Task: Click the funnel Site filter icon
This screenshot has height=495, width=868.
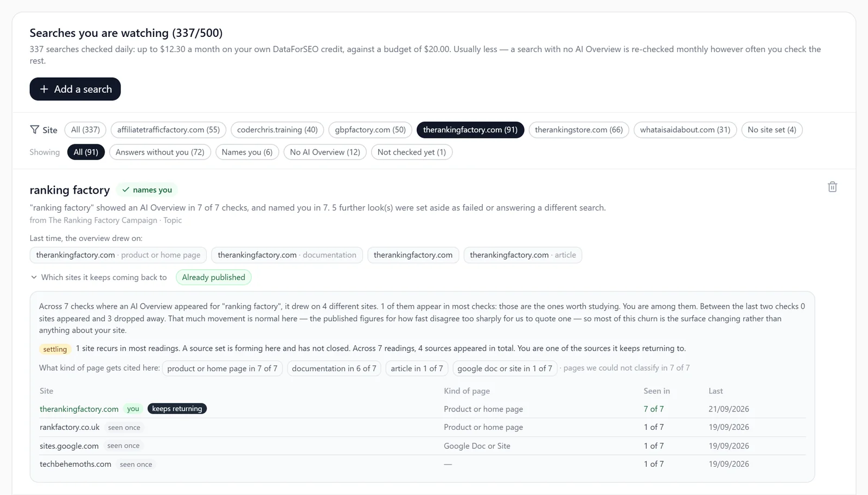Action: click(x=34, y=130)
